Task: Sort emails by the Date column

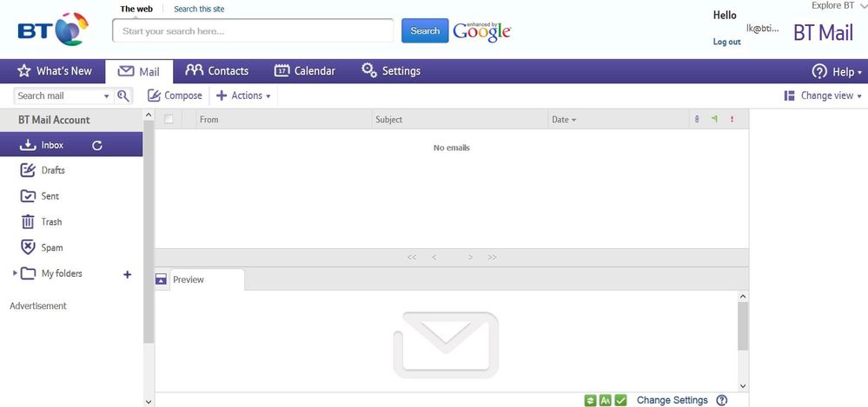Action: [564, 120]
